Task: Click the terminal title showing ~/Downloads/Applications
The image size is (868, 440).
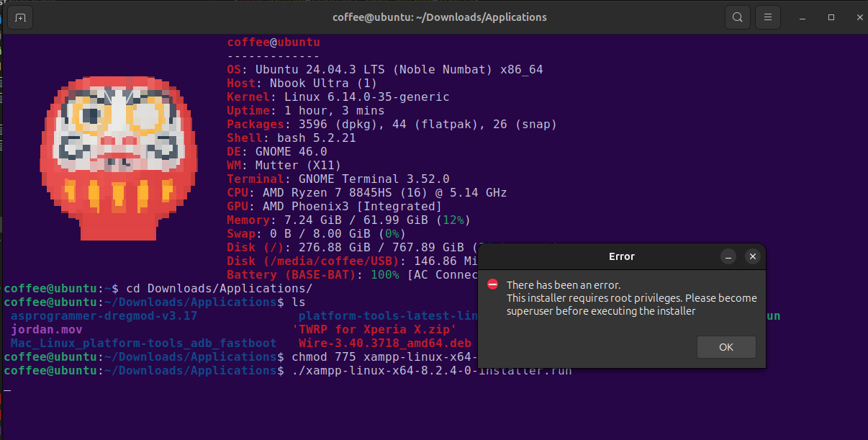Action: pyautogui.click(x=439, y=17)
